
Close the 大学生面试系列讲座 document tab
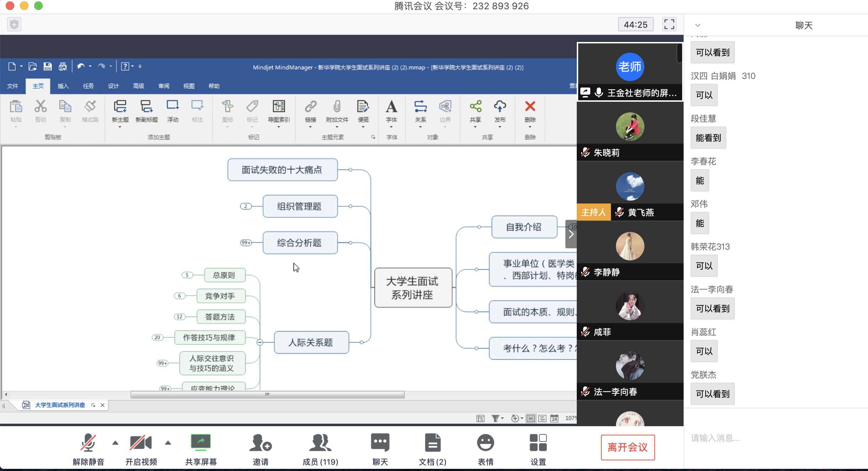click(x=103, y=405)
